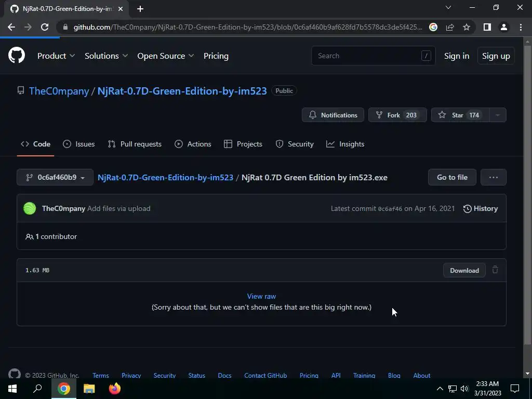Viewport: 532px width, 399px height.
Task: Open Chrome profile icon
Action: point(504,27)
